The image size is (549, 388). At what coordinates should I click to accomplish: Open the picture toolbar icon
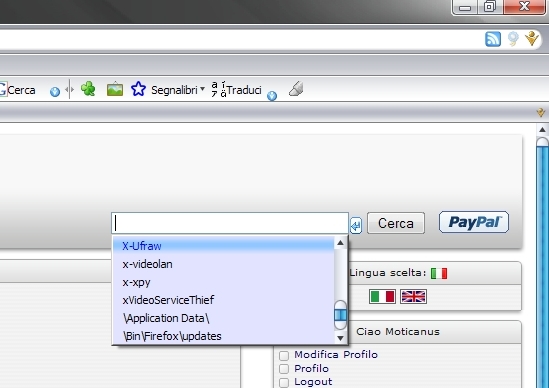click(x=115, y=89)
